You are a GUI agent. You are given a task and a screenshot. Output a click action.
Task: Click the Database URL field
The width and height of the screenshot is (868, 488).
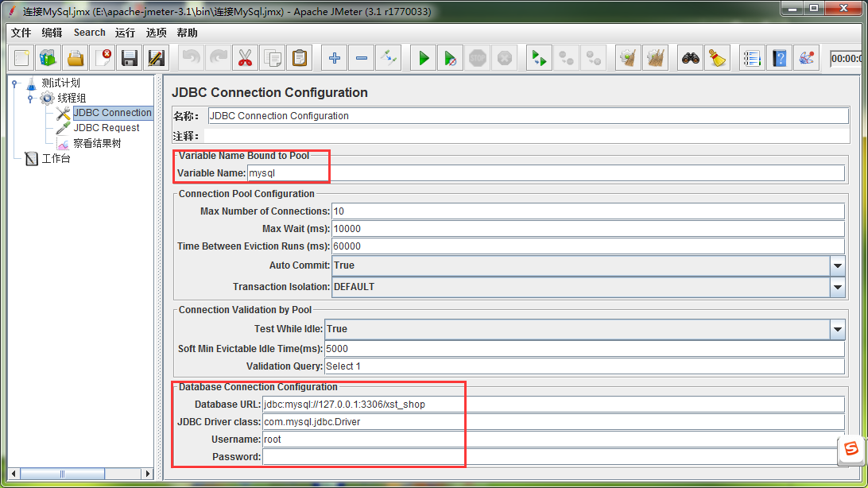point(553,405)
